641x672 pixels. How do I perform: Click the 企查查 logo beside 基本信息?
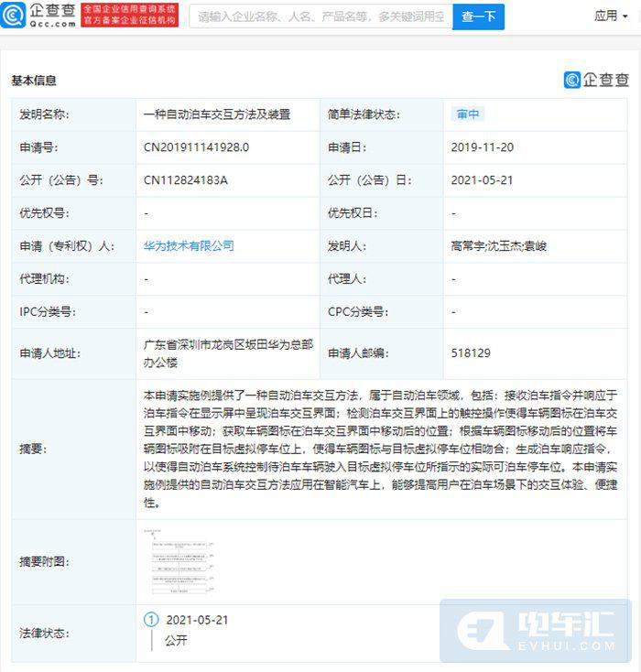point(596,80)
